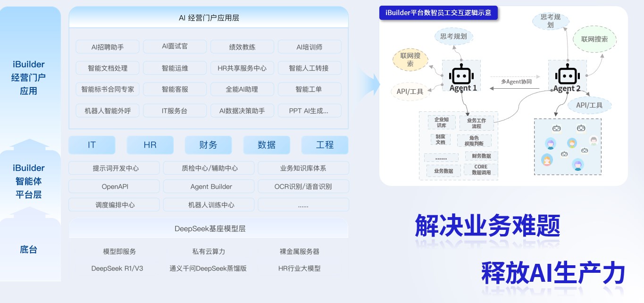This screenshot has width=644, height=303.
Task: Click the iBuilder平台数智员工交互逻辑示意 title banner
Action: (439, 13)
